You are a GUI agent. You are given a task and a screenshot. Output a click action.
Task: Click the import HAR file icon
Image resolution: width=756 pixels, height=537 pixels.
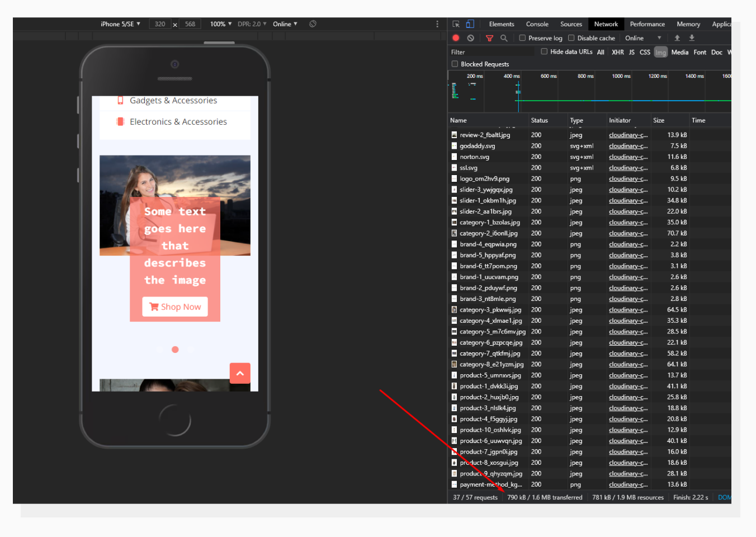[677, 37]
